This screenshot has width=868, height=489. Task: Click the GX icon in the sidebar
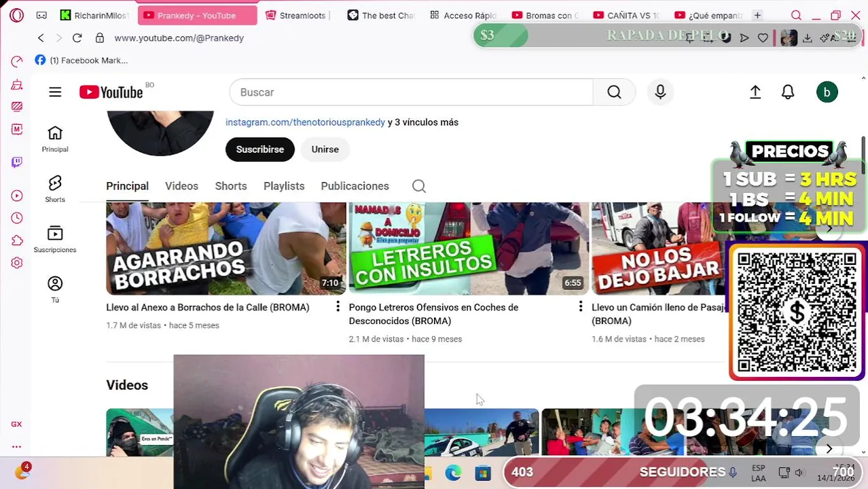tap(16, 424)
